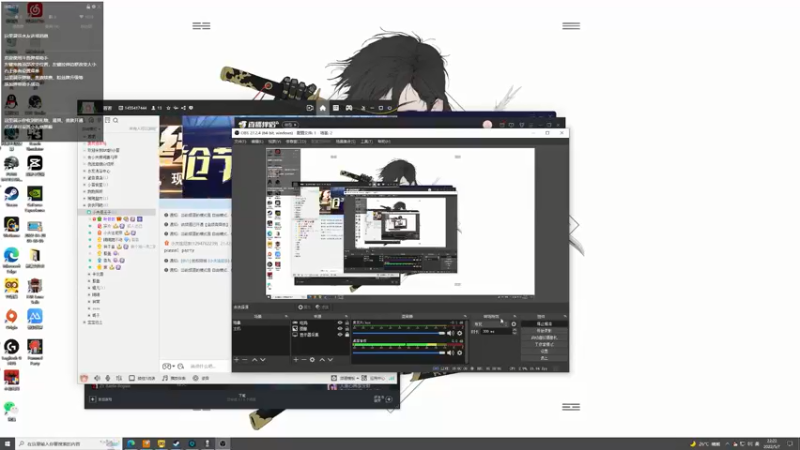Screen dimensions: 800x450
Task: Click 退出 Exit button in OBS Controls
Action: pos(544,358)
